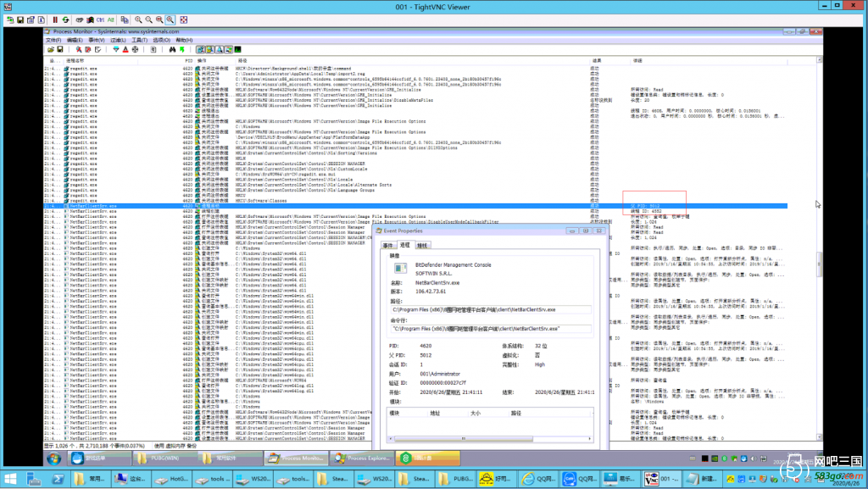Switch to 事件 tab in Event Properties
Screen dimensions: 868x489
coord(388,245)
